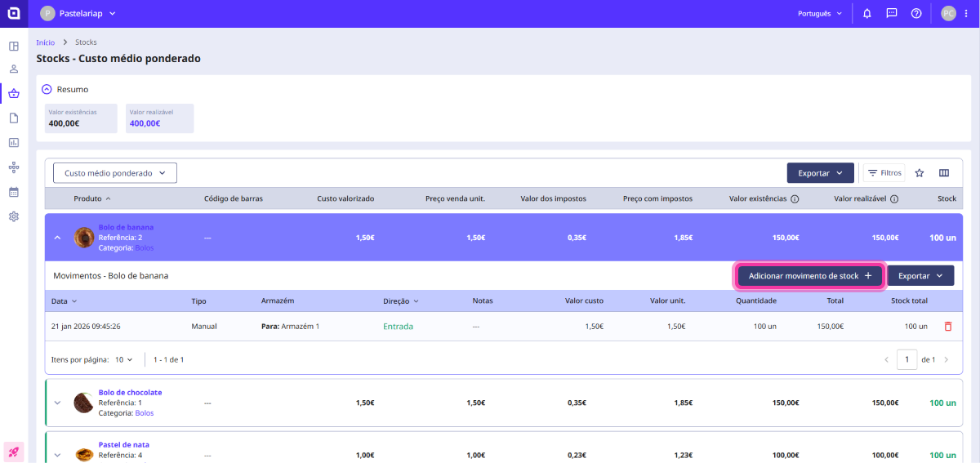Open the settings gear sidebar icon
Image resolution: width=980 pixels, height=463 pixels.
pyautogui.click(x=14, y=216)
